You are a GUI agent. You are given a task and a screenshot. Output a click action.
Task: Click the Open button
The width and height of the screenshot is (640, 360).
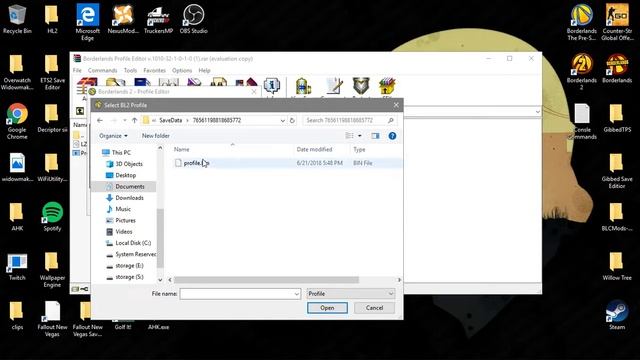pos(327,308)
